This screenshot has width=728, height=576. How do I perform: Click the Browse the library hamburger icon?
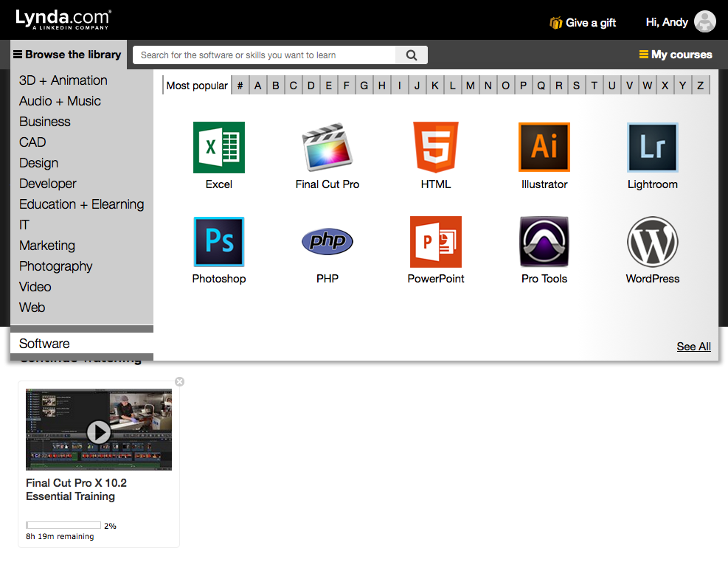pos(18,55)
